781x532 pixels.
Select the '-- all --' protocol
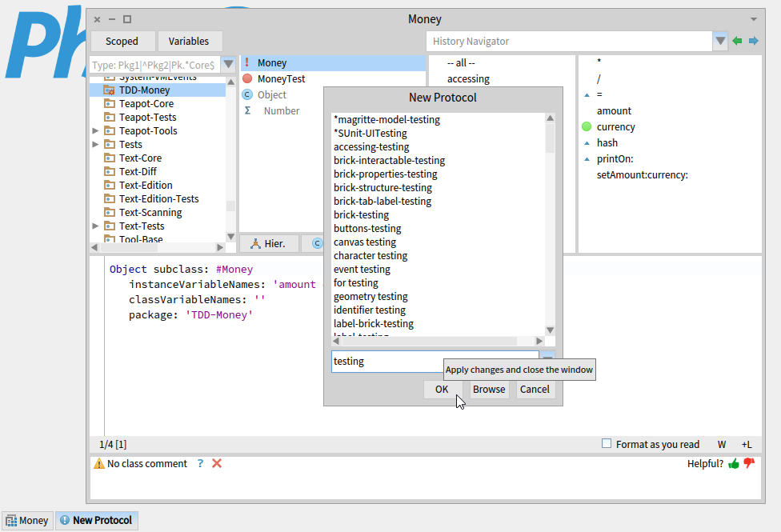pos(461,62)
